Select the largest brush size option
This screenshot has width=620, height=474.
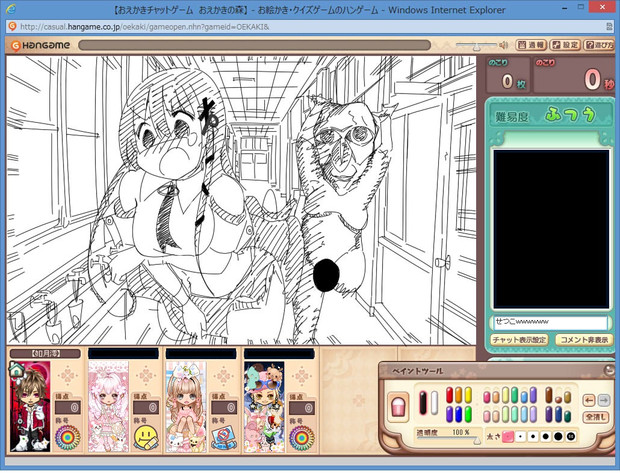(571, 436)
